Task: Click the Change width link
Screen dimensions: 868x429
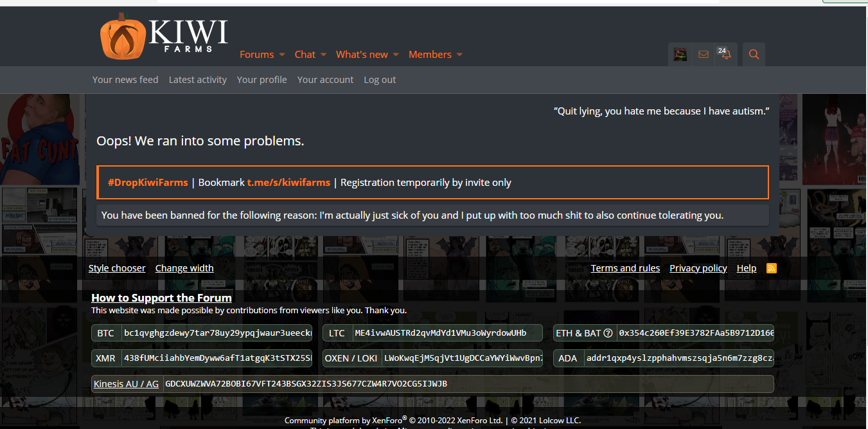Action: [x=184, y=268]
